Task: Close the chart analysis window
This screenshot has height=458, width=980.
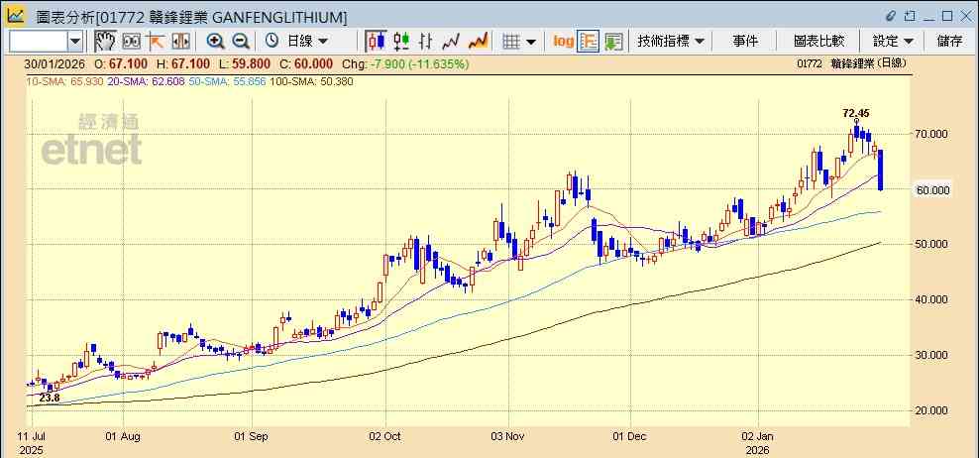Action: click(965, 16)
